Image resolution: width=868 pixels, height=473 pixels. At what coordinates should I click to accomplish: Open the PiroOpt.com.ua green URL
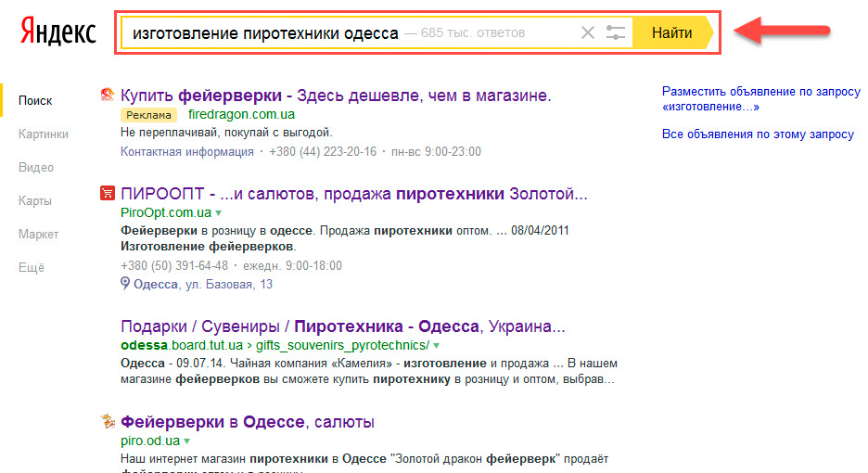[166, 212]
